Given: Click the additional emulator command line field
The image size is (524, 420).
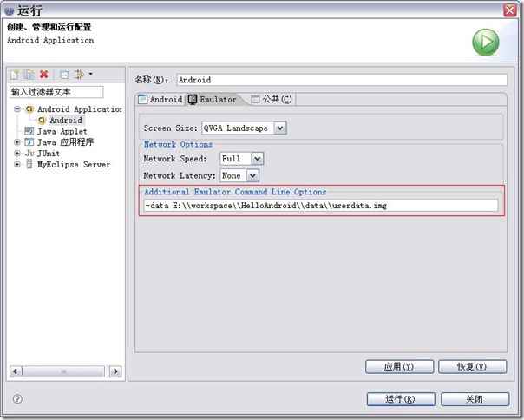Looking at the screenshot, I should pos(321,206).
